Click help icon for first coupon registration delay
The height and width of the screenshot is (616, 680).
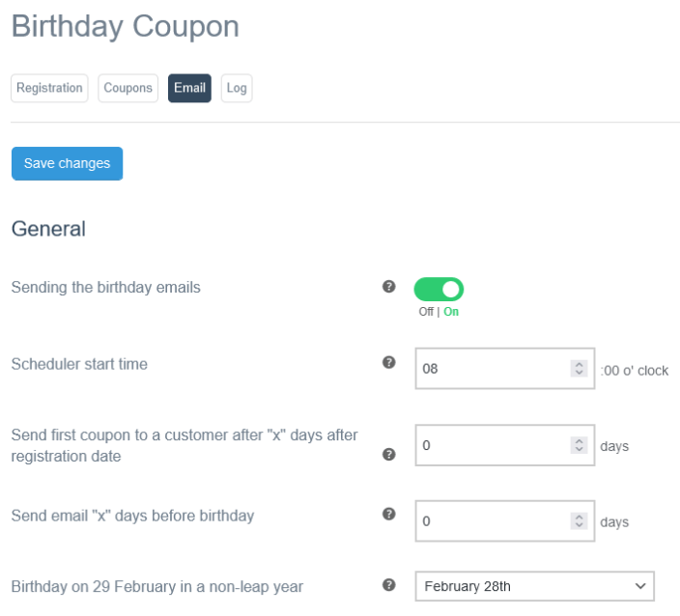point(389,454)
